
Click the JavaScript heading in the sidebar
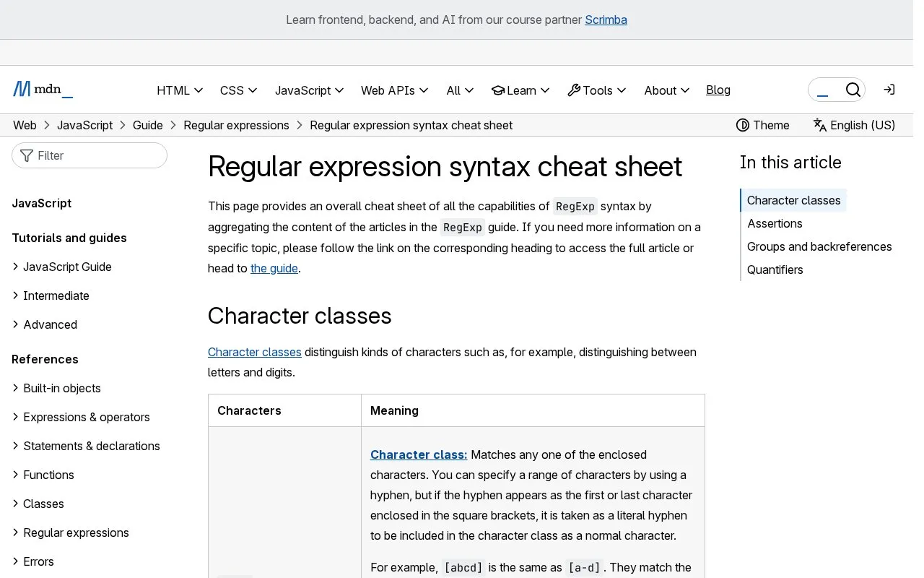42,203
